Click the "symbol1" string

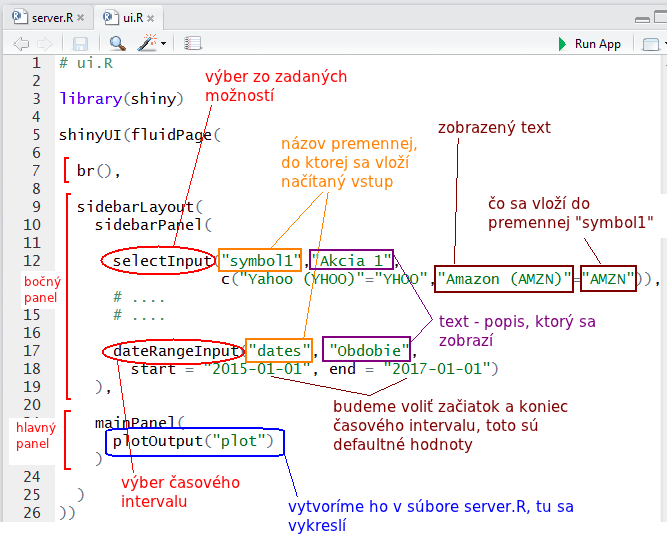[x=261, y=261]
